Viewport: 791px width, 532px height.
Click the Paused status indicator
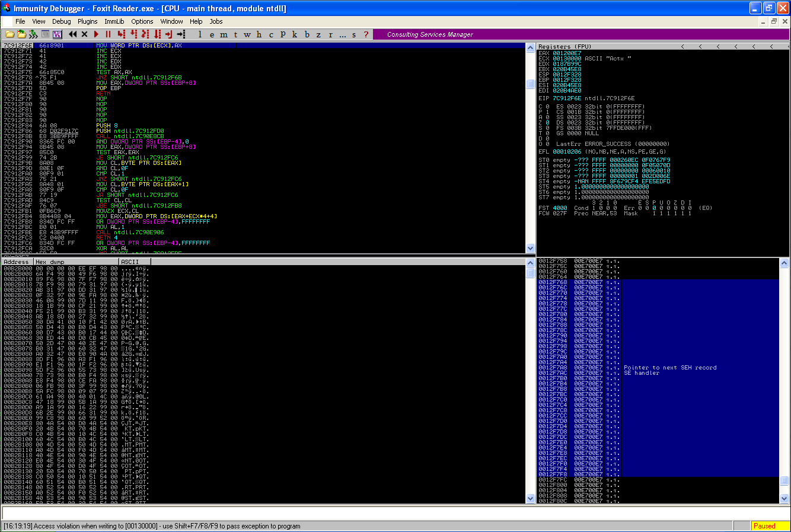(770, 526)
